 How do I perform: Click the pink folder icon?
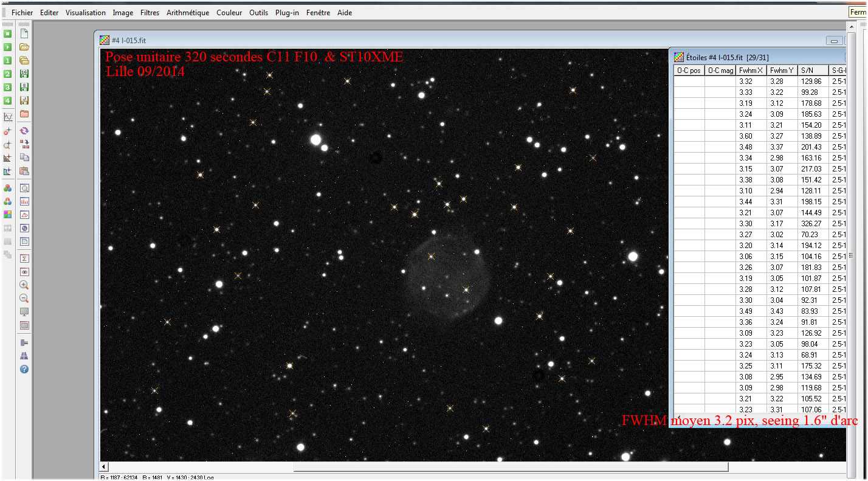click(24, 114)
